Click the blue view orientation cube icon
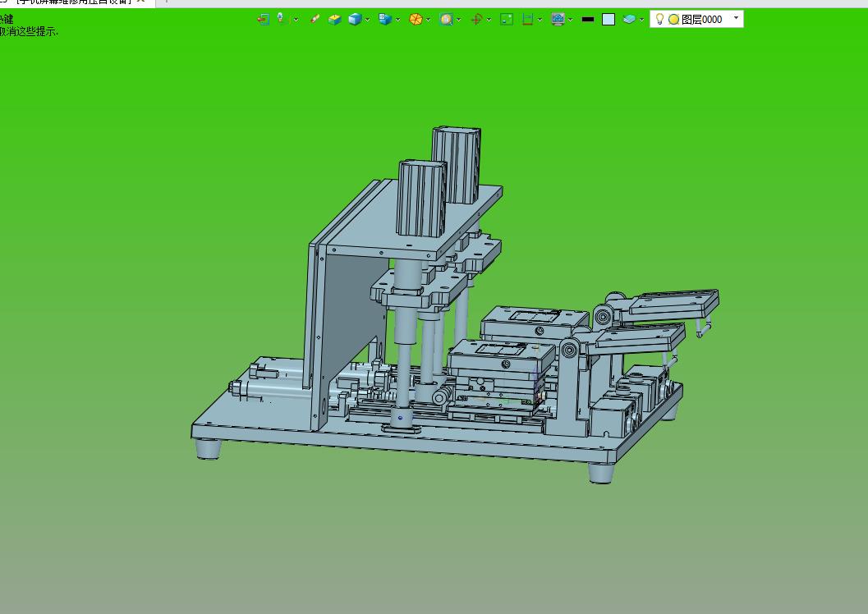The width and height of the screenshot is (868, 614). (385, 20)
